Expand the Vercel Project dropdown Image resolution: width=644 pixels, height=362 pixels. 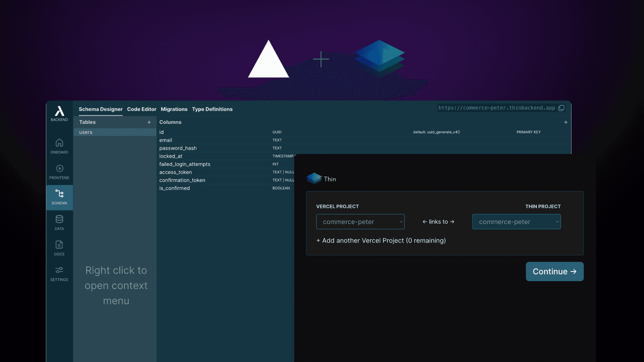(360, 222)
